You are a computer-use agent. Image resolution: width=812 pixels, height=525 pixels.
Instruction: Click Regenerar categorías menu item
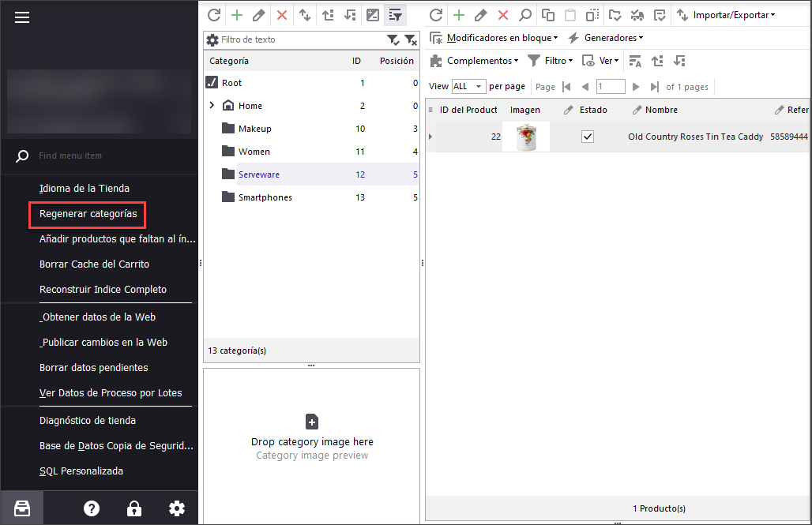pyautogui.click(x=88, y=214)
